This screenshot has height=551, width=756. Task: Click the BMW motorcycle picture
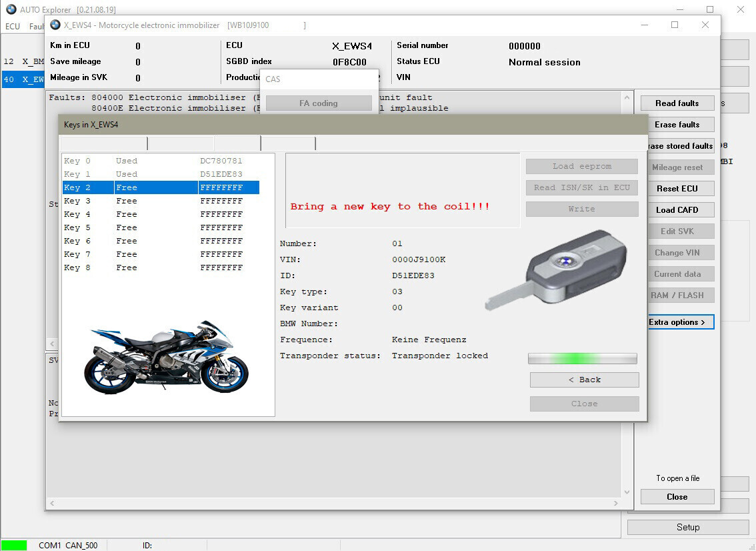167,357
